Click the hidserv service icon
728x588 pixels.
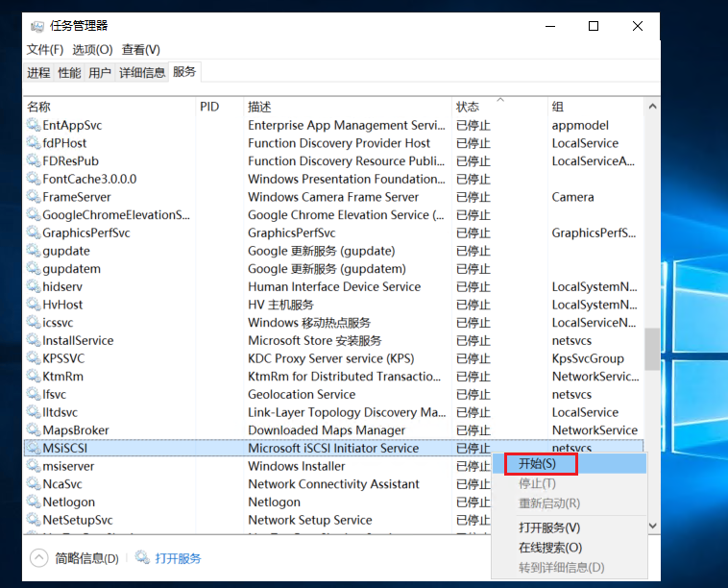[34, 286]
